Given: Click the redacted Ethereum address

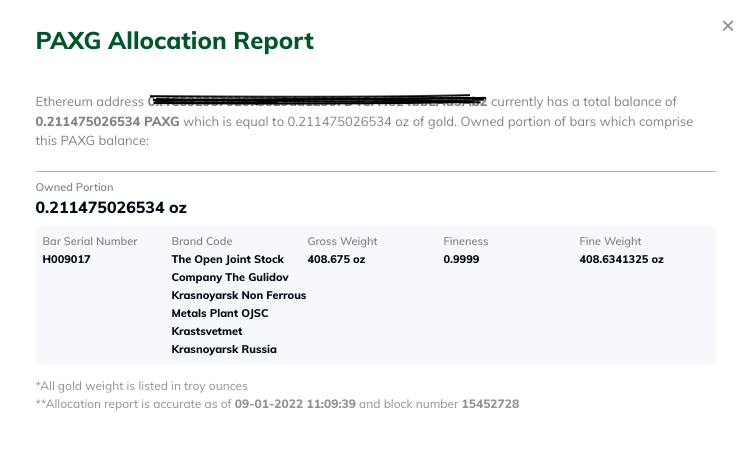Looking at the screenshot, I should click(317, 101).
